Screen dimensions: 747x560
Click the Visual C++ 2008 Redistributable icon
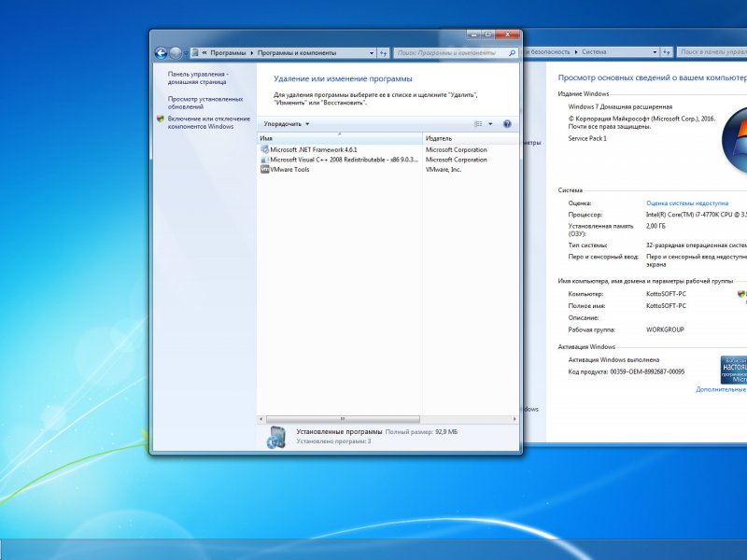(264, 160)
